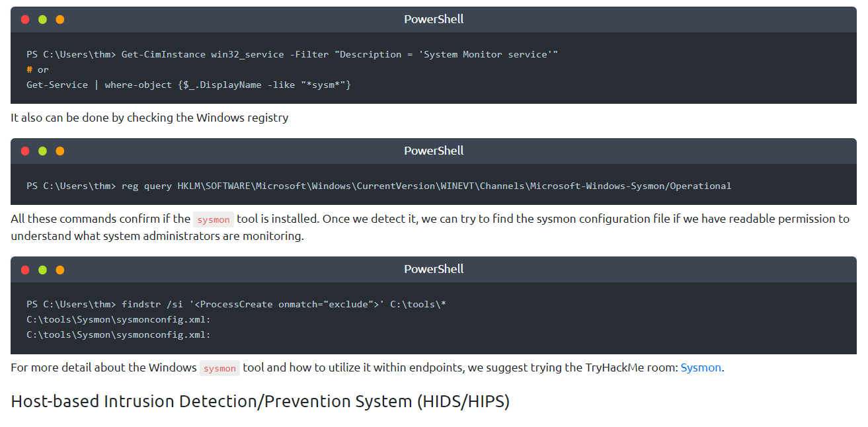Click PowerShell title above the Get-CimInstance command

tap(434, 19)
